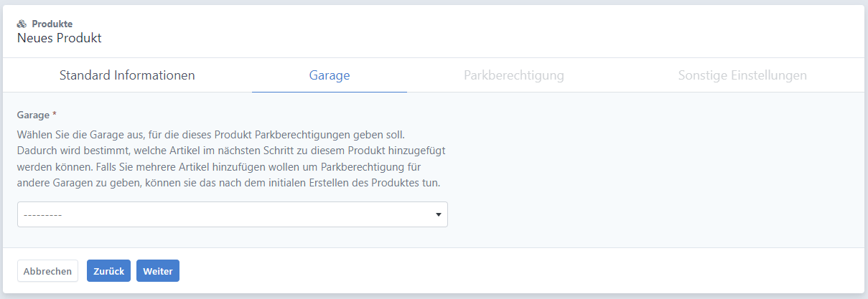Open the Garage selection combo box
Viewport: 868px width, 299px height.
point(233,214)
